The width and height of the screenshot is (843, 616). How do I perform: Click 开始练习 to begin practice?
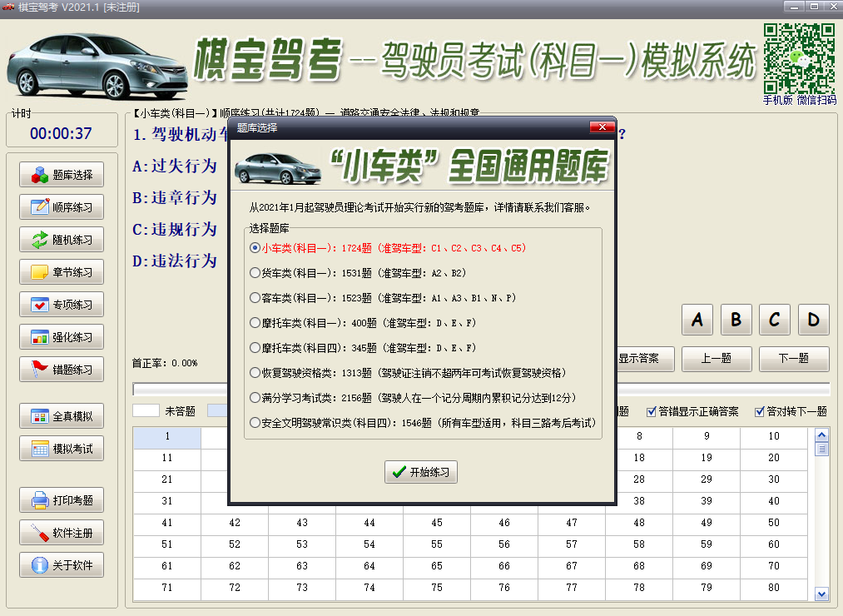[x=420, y=472]
